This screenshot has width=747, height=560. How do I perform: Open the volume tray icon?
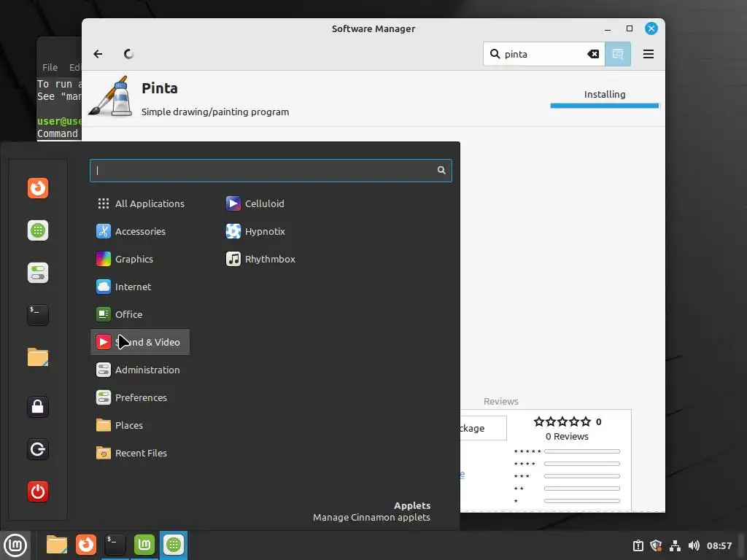pos(694,545)
